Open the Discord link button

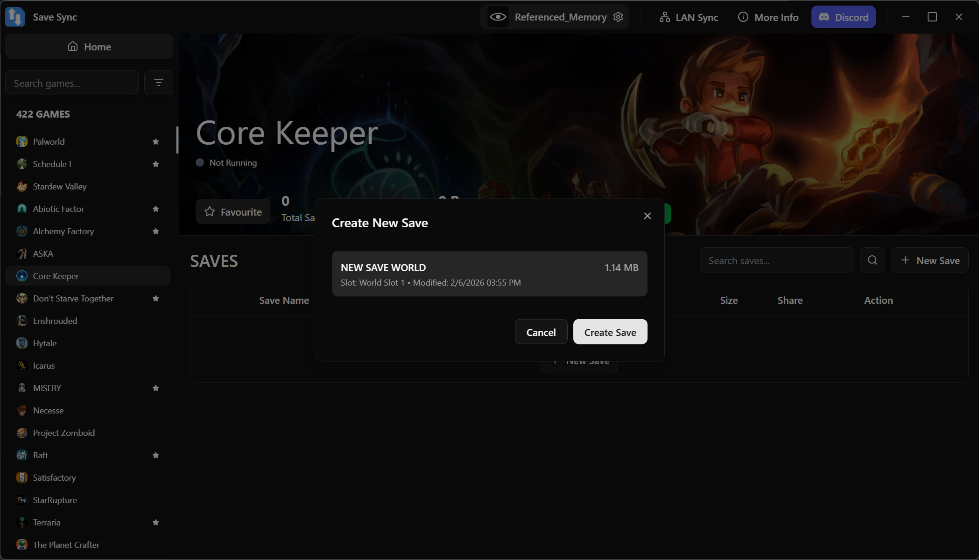[x=843, y=17]
